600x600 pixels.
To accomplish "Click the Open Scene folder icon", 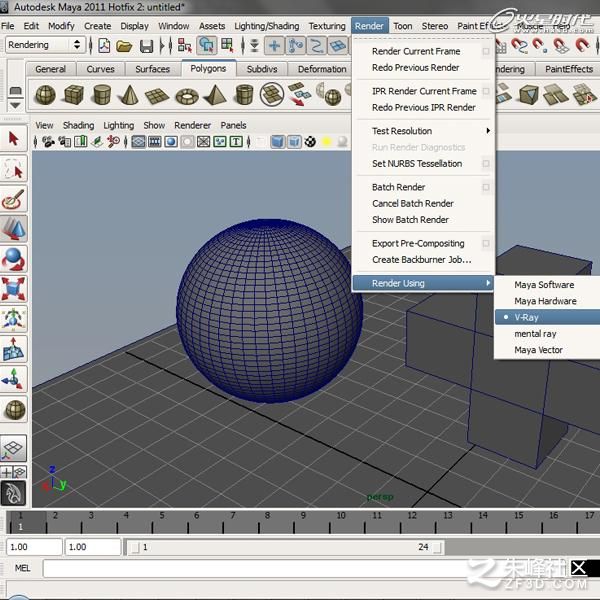I will 124,46.
